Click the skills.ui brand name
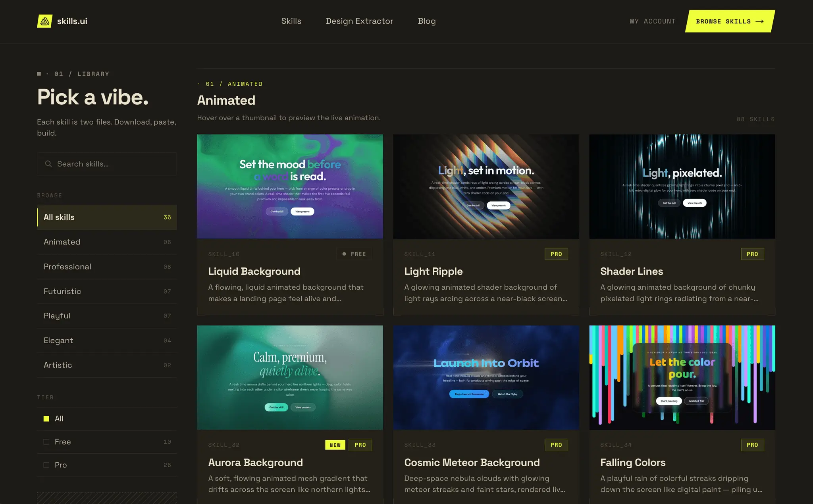The image size is (813, 504). click(72, 21)
